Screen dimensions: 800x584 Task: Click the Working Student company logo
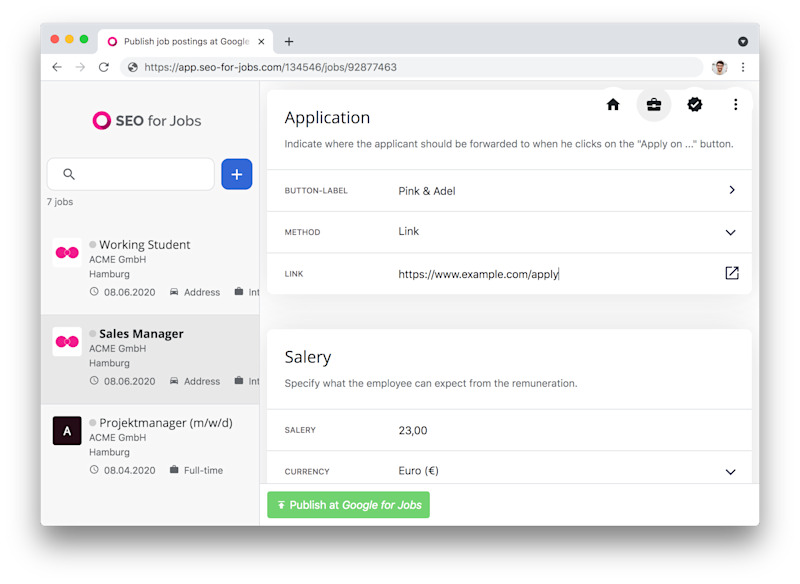(x=67, y=252)
